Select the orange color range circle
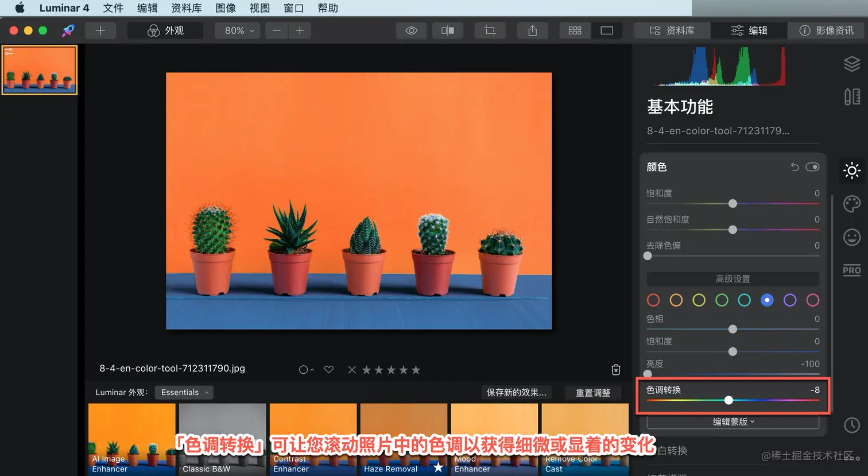This screenshot has width=868, height=476. pyautogui.click(x=676, y=300)
